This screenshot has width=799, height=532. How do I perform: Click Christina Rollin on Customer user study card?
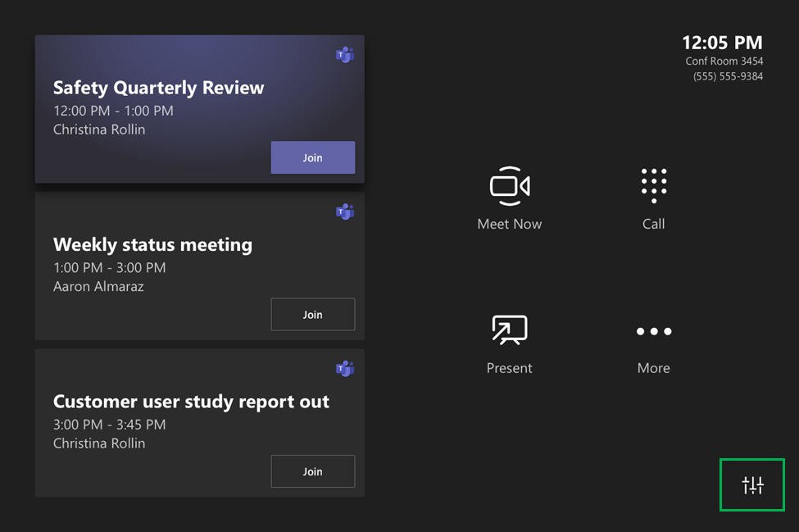click(x=99, y=443)
